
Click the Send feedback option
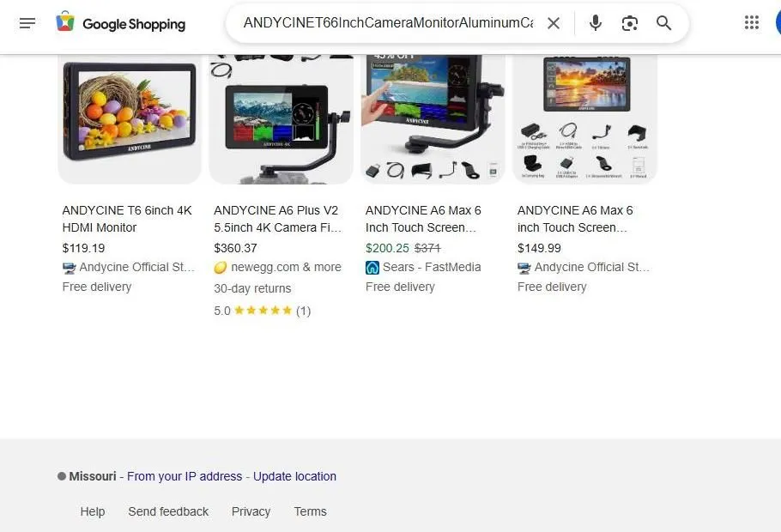tap(168, 511)
